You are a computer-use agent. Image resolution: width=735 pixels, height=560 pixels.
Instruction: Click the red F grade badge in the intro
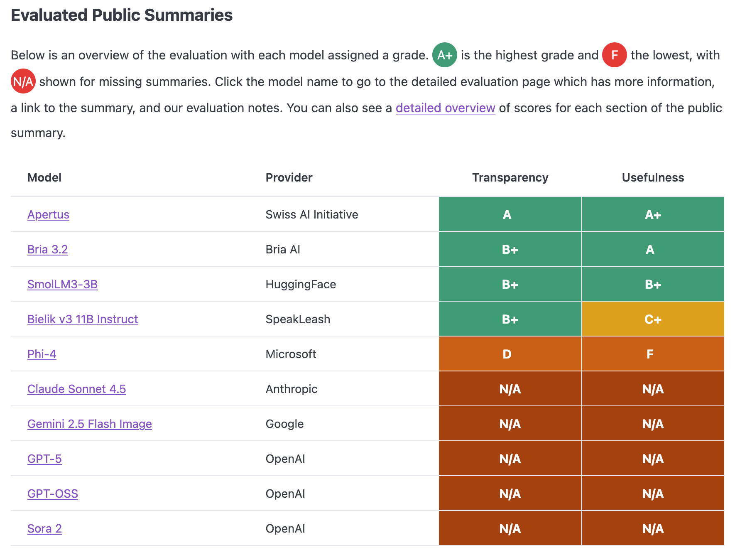coord(614,55)
